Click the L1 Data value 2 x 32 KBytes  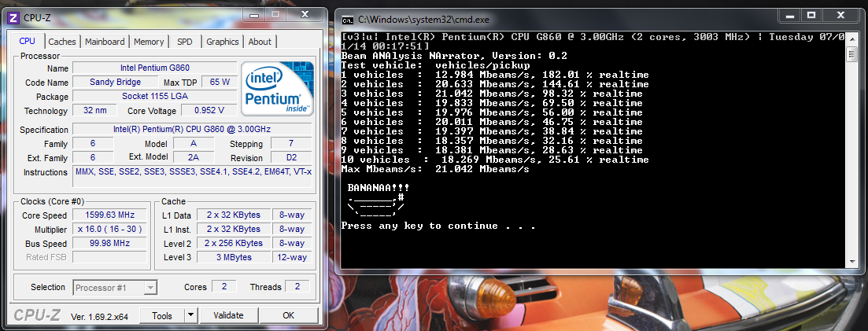[233, 215]
